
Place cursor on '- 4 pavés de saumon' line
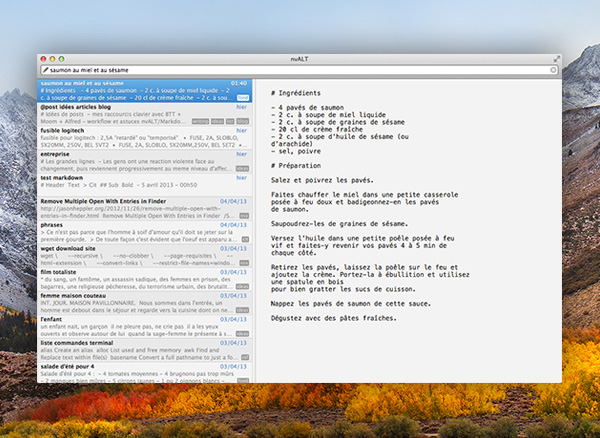(x=307, y=107)
